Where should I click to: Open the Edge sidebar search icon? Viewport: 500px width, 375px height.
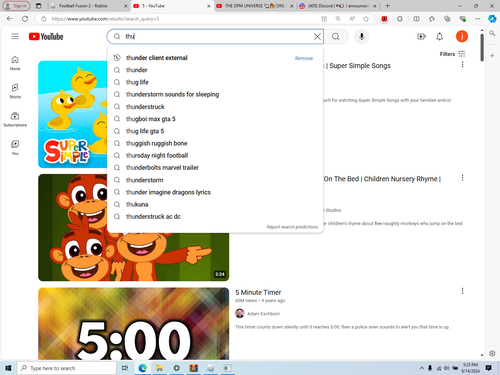pos(492,33)
